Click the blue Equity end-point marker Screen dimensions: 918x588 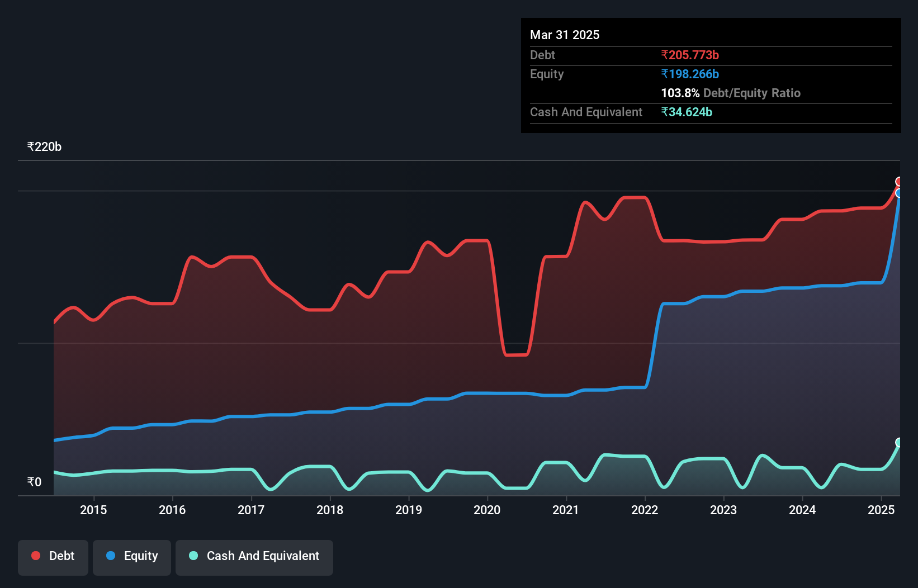(899, 193)
